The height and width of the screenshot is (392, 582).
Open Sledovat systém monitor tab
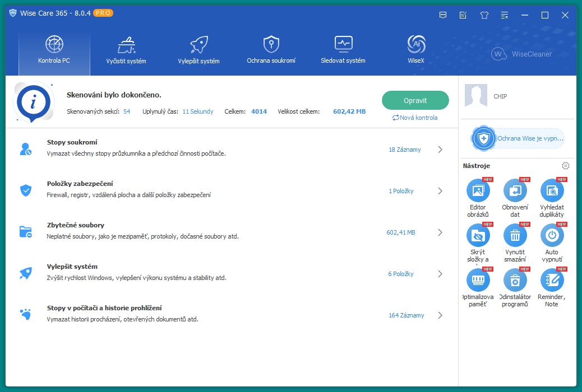(x=343, y=50)
